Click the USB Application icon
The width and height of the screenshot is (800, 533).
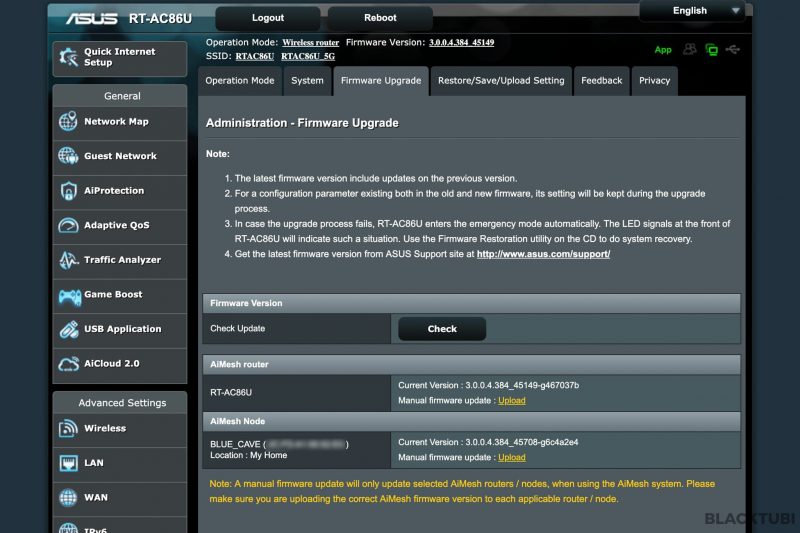[x=69, y=329]
